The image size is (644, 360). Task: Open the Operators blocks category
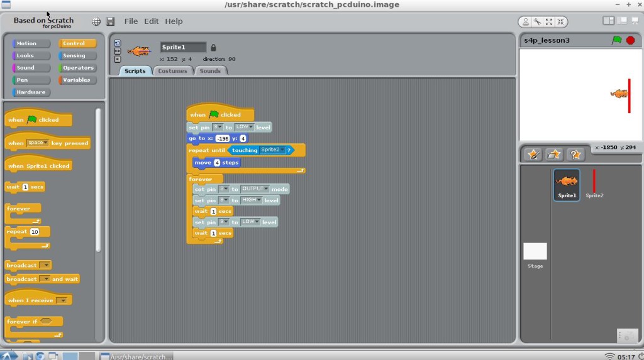(x=77, y=68)
